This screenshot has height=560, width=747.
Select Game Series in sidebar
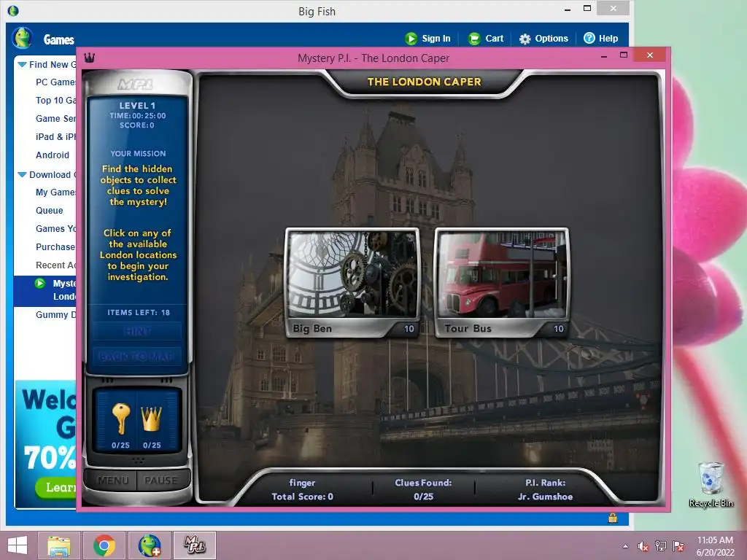click(x=55, y=119)
